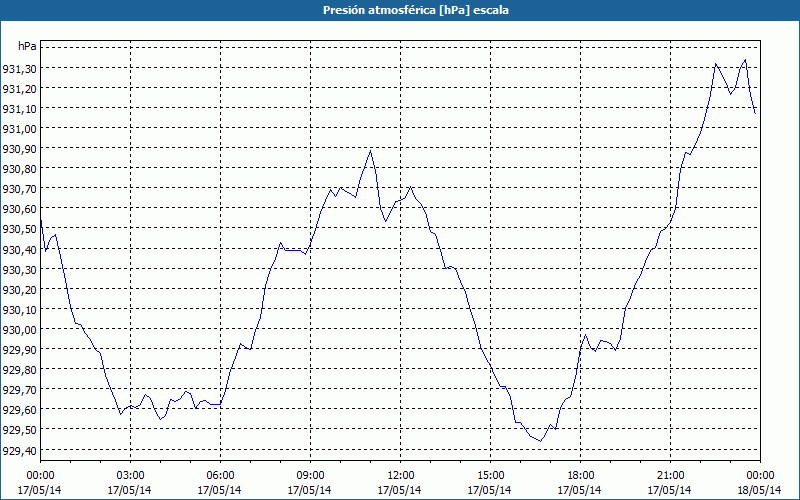Viewport: 800px width, 500px height.
Task: Click the pressure minimum near 16:40
Action: (x=540, y=441)
